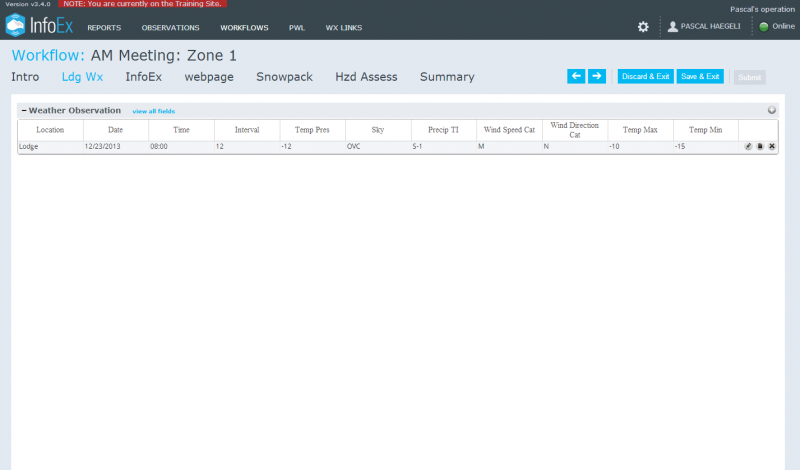Select the -10 Temp Max cell
This screenshot has width=800, height=470.
click(x=640, y=146)
